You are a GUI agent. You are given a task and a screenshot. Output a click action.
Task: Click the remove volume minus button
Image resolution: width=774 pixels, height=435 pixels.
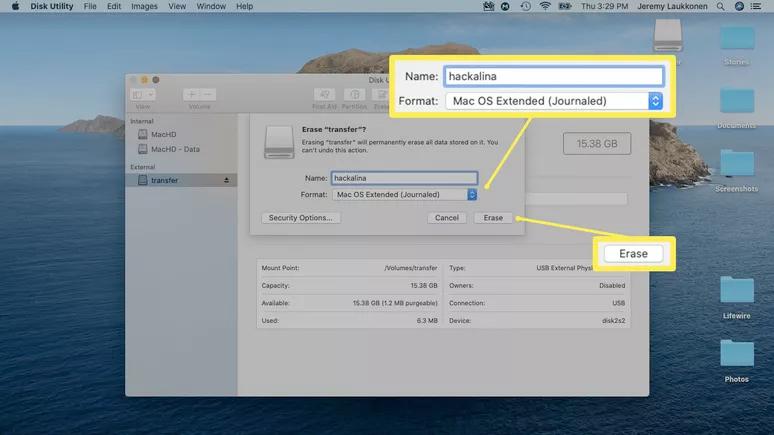pyautogui.click(x=208, y=94)
